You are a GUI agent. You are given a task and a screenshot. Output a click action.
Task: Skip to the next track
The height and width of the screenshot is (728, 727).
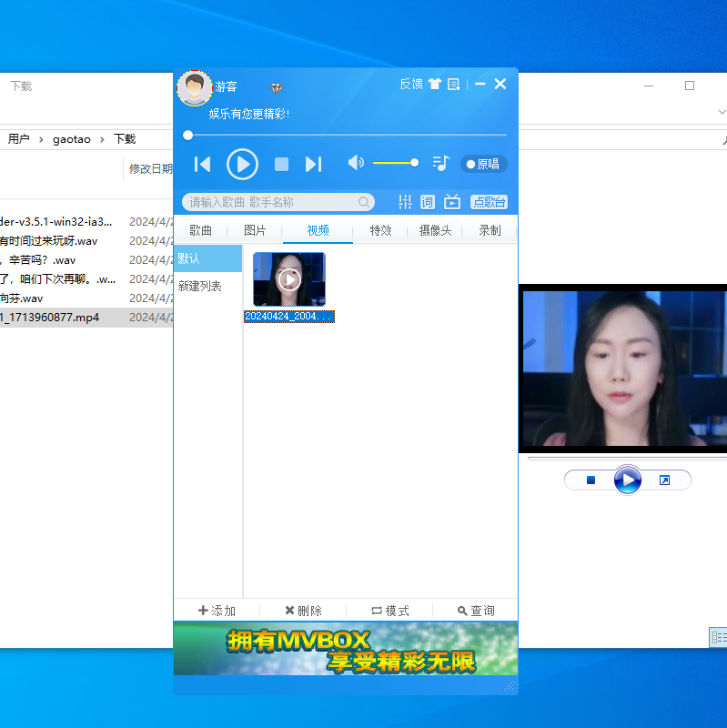(313, 165)
